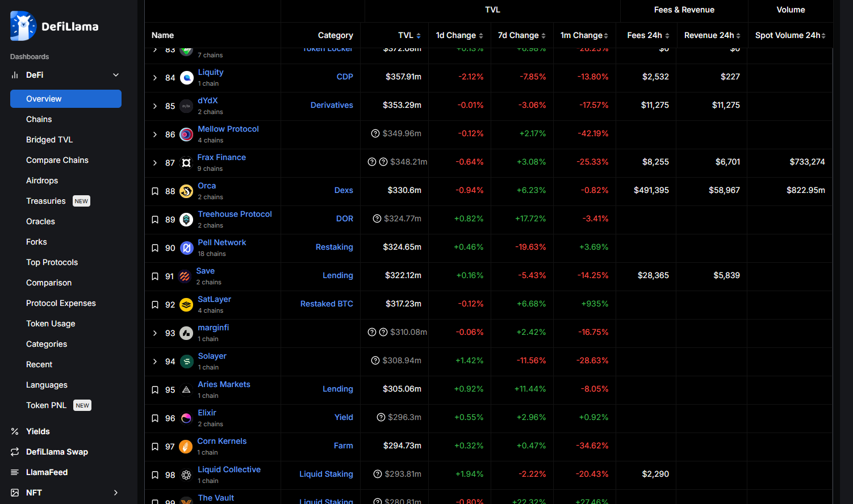The image size is (853, 504).
Task: Click question mark icon beside Mellow Protocol TVL
Action: 375,133
